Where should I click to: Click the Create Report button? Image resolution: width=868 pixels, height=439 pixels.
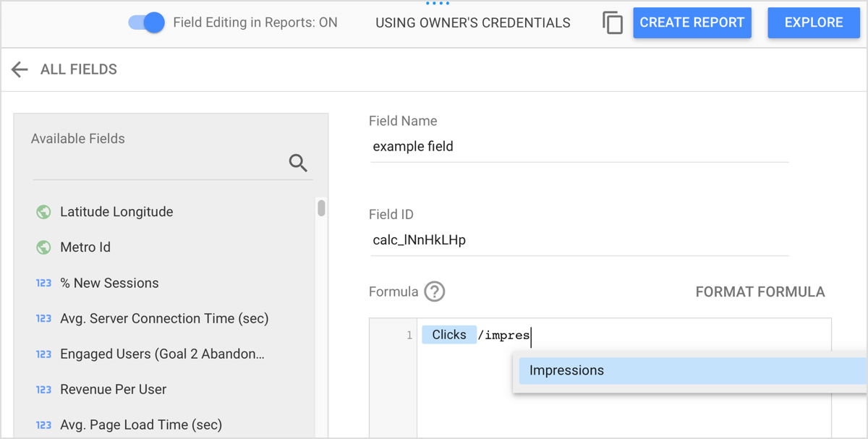pyautogui.click(x=692, y=22)
